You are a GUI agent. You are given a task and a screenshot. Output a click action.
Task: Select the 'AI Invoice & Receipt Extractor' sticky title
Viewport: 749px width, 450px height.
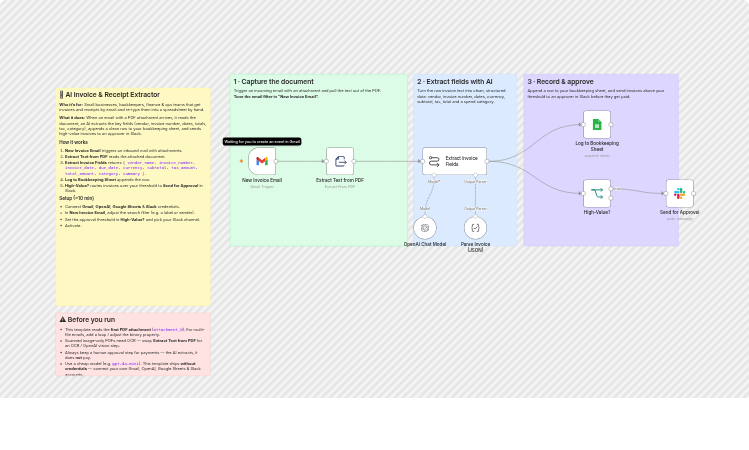pos(109,95)
